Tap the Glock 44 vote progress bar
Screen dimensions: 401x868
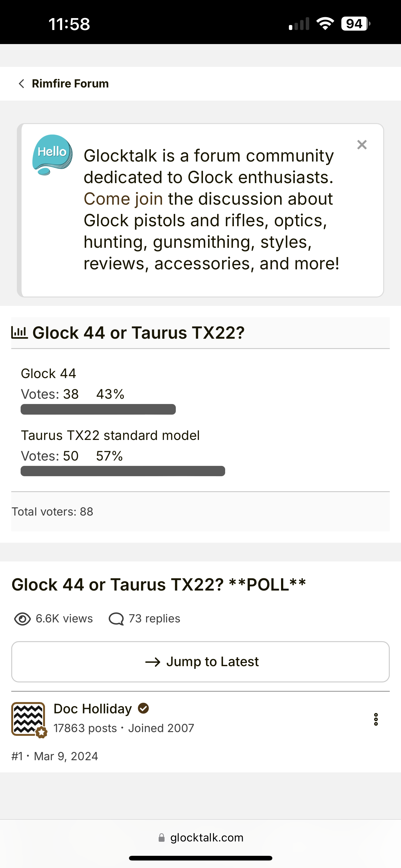(98, 409)
